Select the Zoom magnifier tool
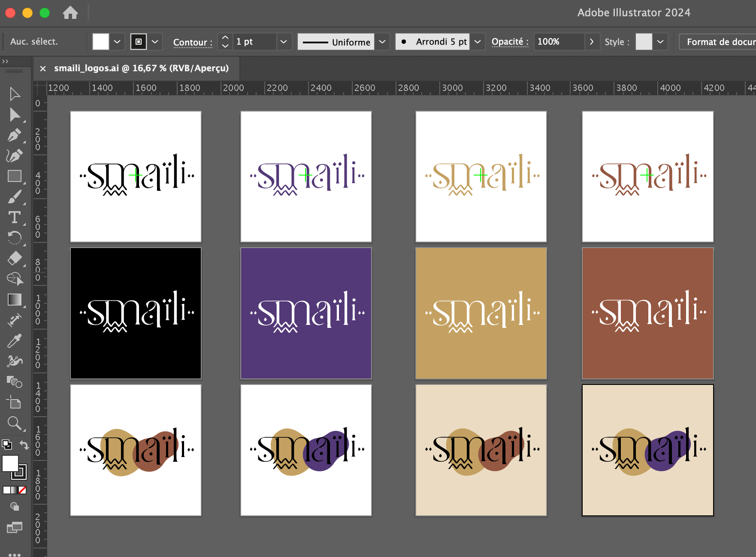The image size is (756, 557). pyautogui.click(x=14, y=424)
